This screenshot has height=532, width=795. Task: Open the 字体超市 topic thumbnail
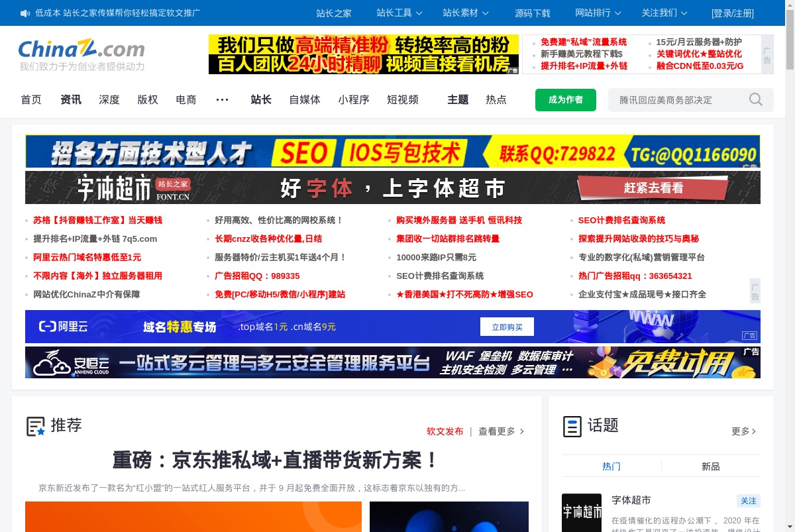tap(582, 512)
